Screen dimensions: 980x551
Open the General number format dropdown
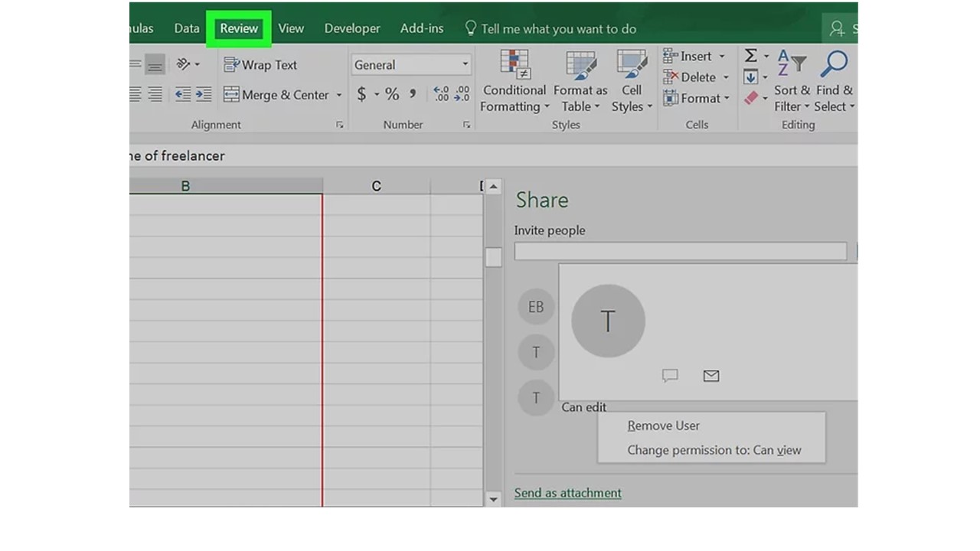point(464,64)
